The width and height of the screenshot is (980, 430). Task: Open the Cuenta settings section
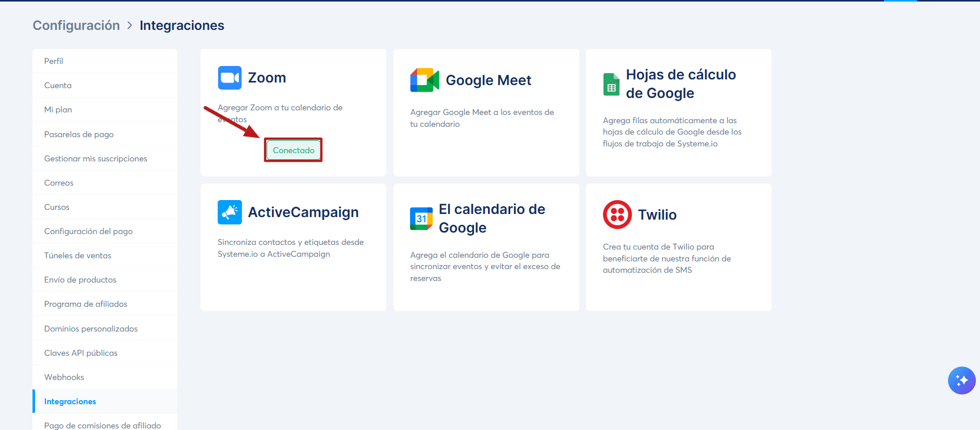105,85
